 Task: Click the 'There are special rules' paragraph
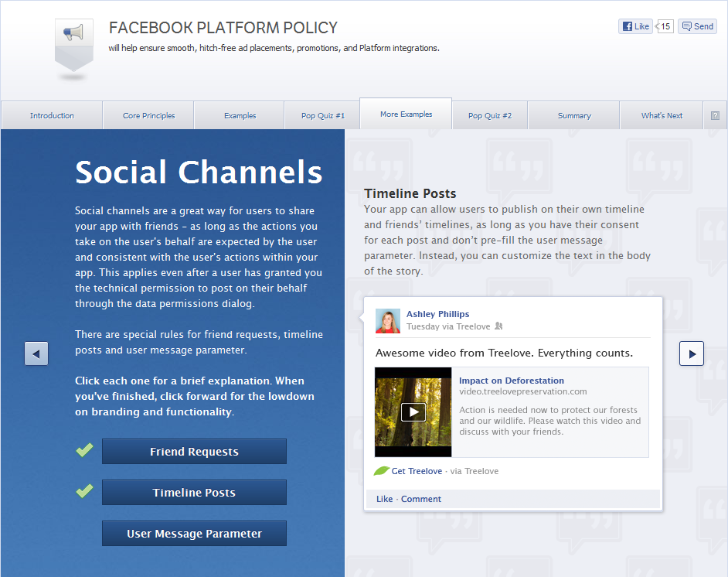coord(199,342)
